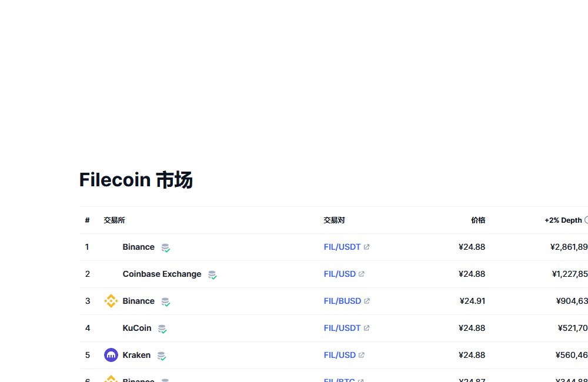The height and width of the screenshot is (382, 588).
Task: Click verified reserves icon beside Binance FIL/BUSD
Action: (x=166, y=301)
